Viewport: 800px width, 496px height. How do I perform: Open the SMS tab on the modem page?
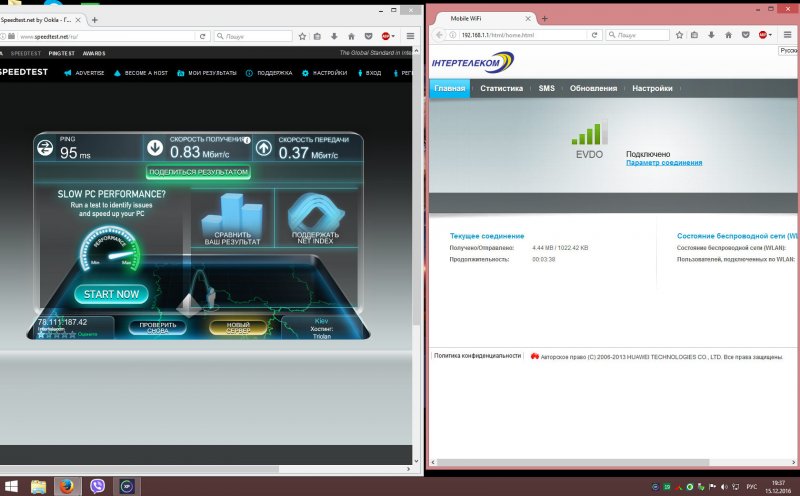546,88
